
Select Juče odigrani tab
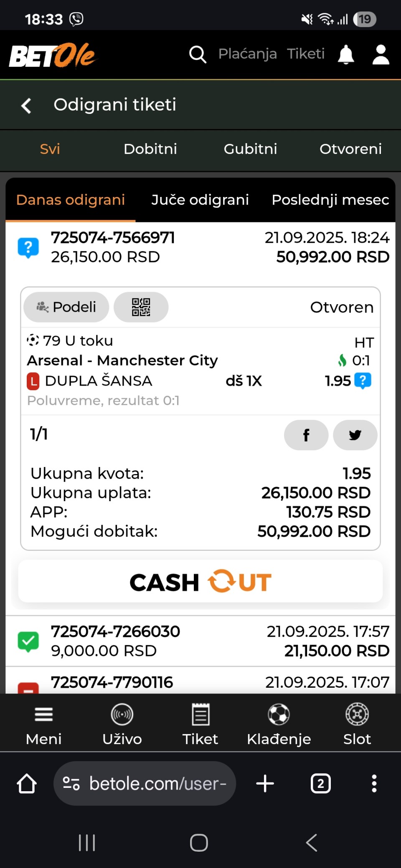[x=200, y=200]
